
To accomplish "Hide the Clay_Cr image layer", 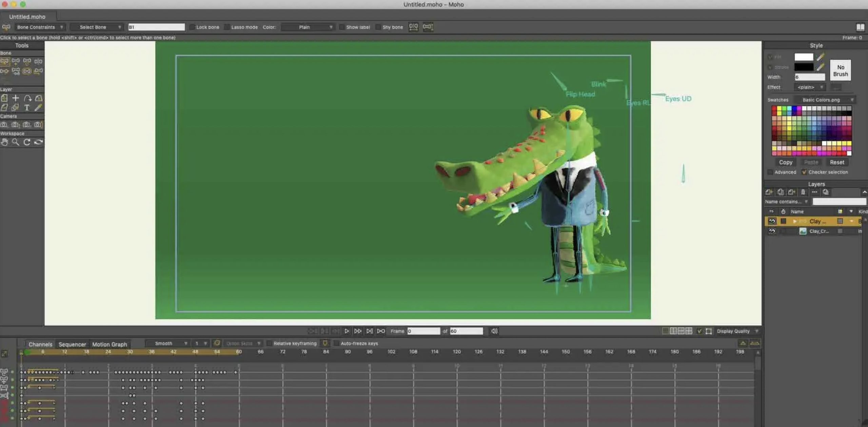I will [x=772, y=231].
